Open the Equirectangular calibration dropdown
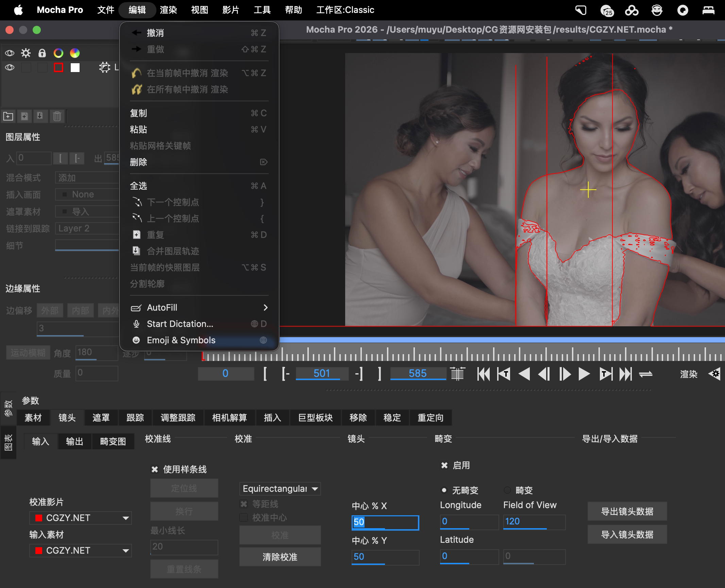 [x=280, y=489]
